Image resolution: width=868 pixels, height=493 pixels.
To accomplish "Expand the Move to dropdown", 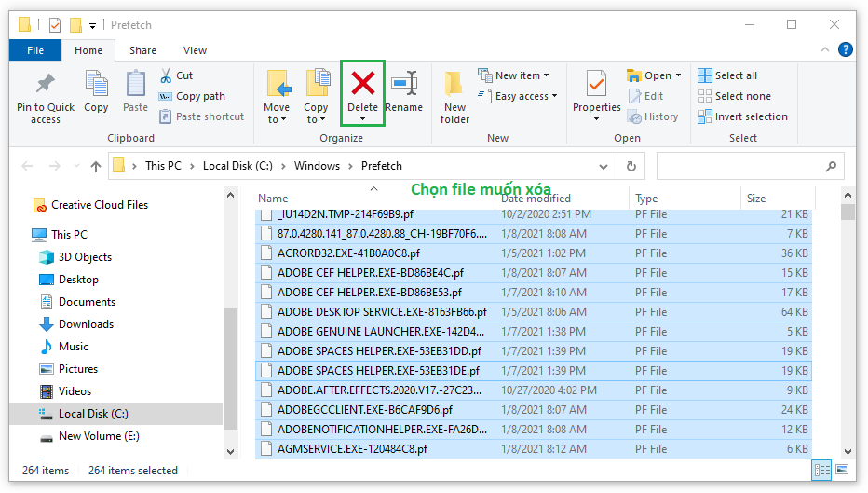I will [x=277, y=119].
